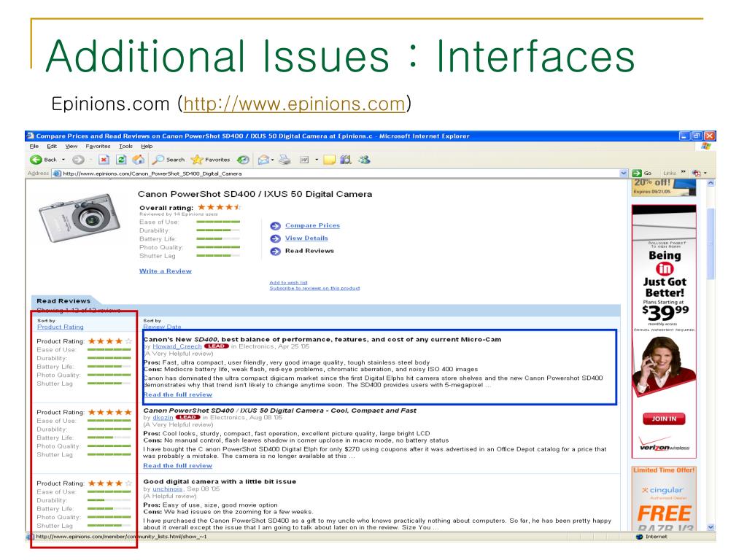Expand the Edit button dropdown arrow

[x=317, y=160]
